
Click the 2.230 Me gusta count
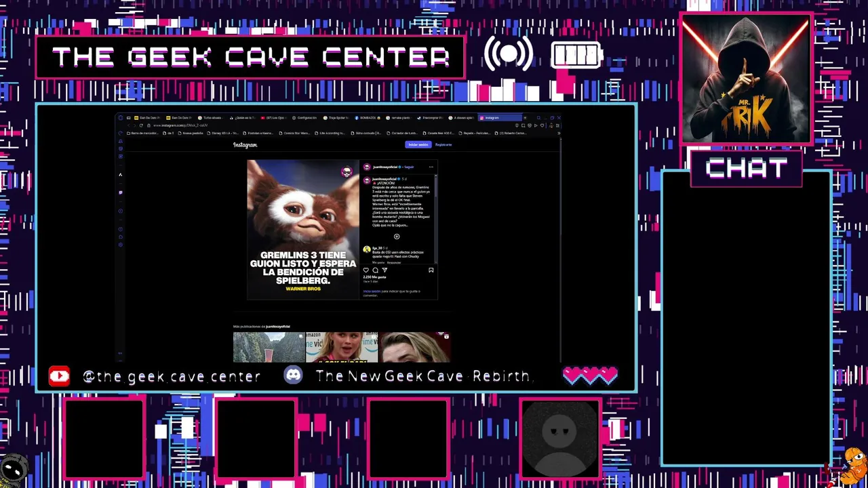point(374,277)
